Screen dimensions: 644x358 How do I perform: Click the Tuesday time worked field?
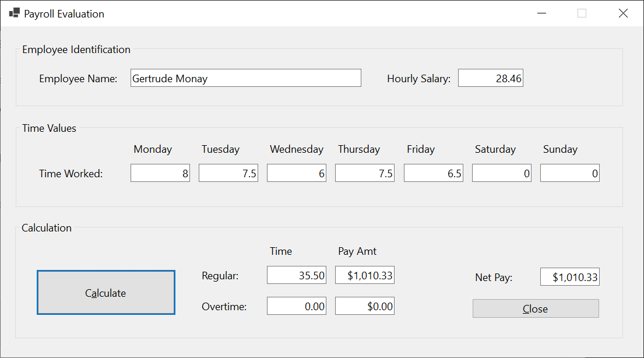tap(228, 173)
